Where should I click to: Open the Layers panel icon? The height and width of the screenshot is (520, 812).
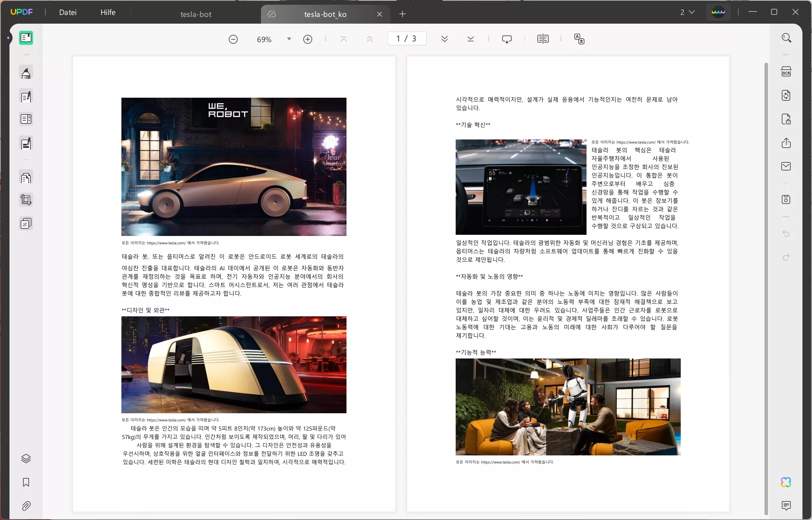coord(26,459)
